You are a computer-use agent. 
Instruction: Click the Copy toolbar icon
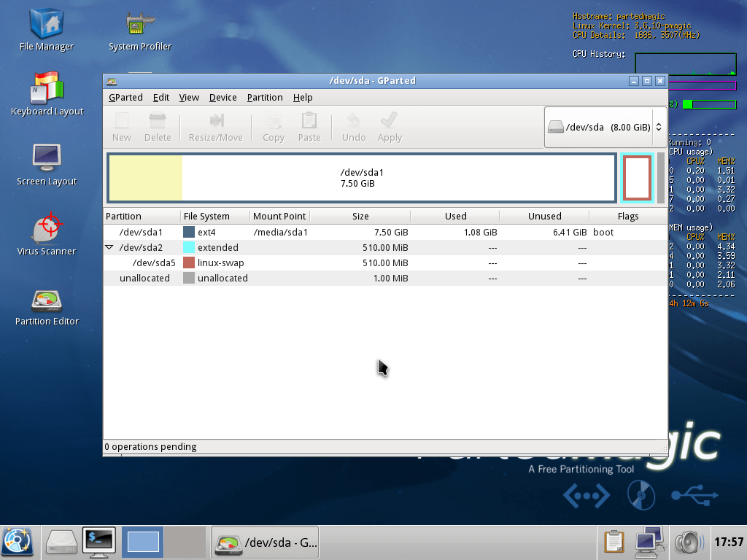pyautogui.click(x=274, y=126)
